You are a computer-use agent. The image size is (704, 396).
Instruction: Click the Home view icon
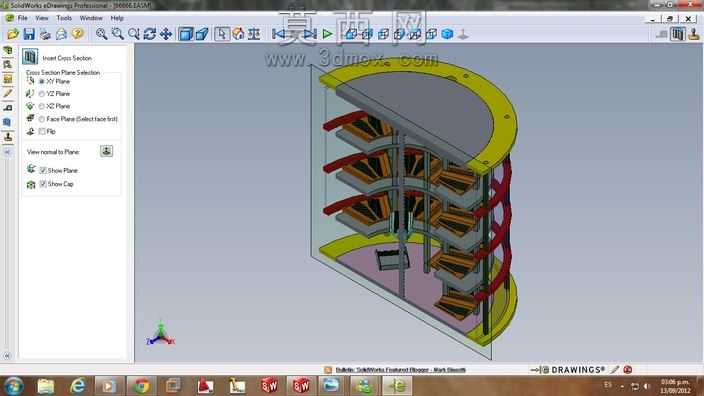(238, 34)
